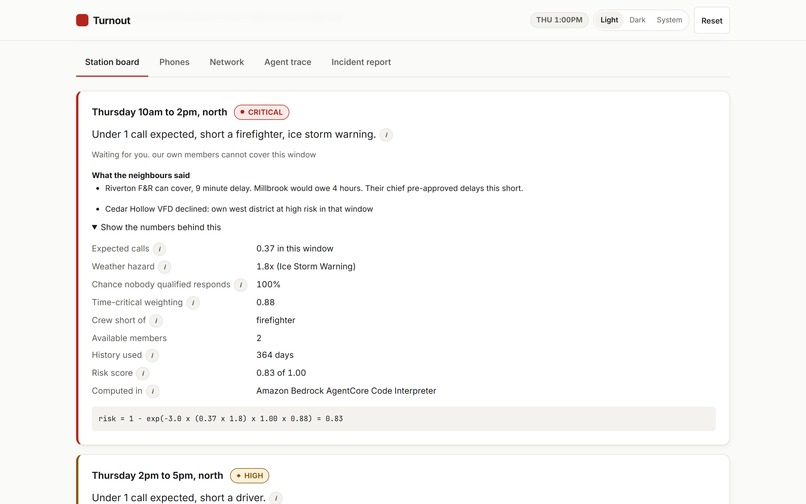
Task: Click the Available members label
Action: (129, 338)
